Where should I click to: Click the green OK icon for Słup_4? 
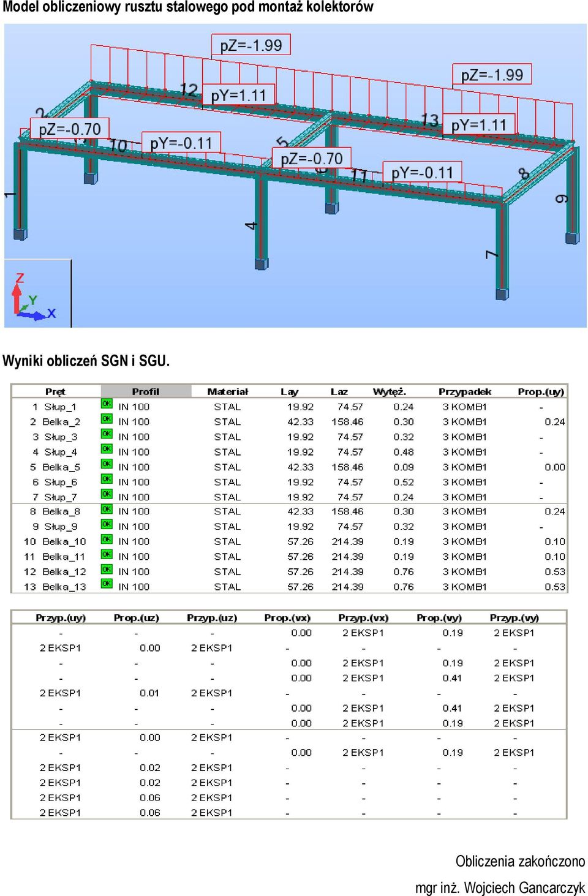(x=107, y=449)
